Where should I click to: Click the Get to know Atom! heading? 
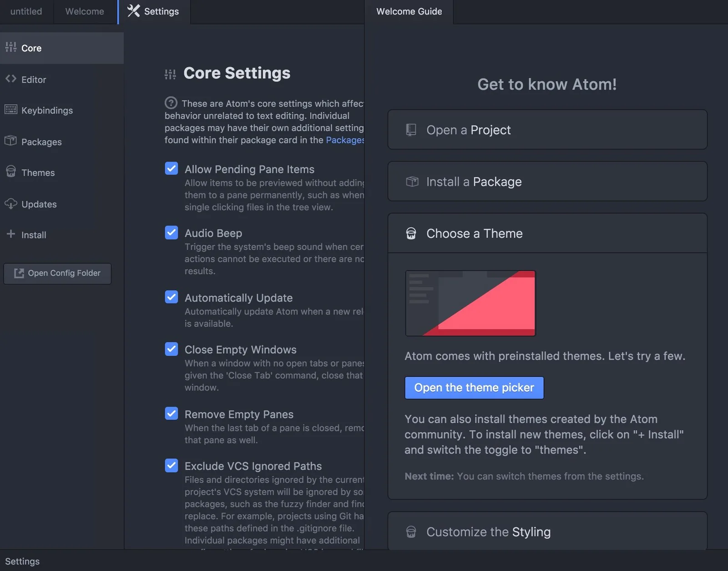pos(547,84)
